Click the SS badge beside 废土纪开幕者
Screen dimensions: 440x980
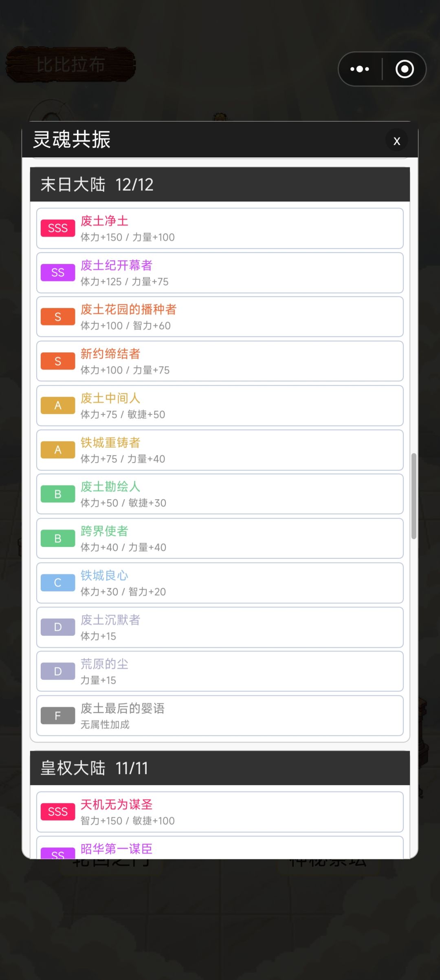(58, 272)
